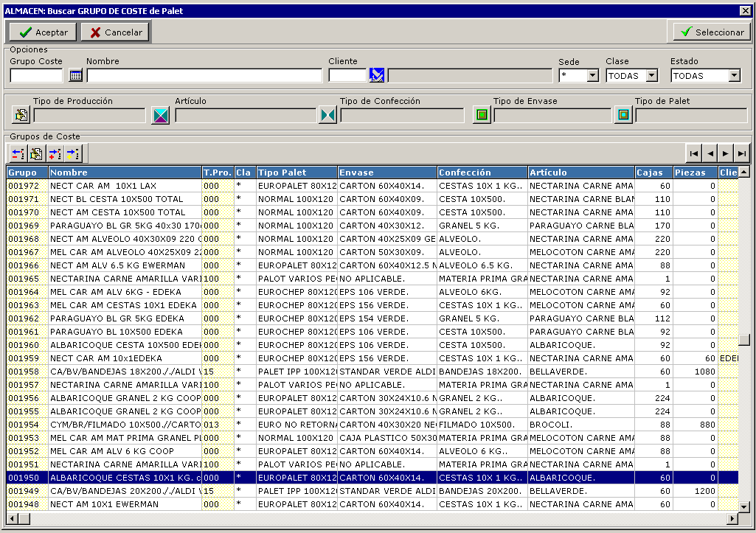Image resolution: width=756 pixels, height=533 pixels.
Task: Go to the last record in grid
Action: click(742, 153)
